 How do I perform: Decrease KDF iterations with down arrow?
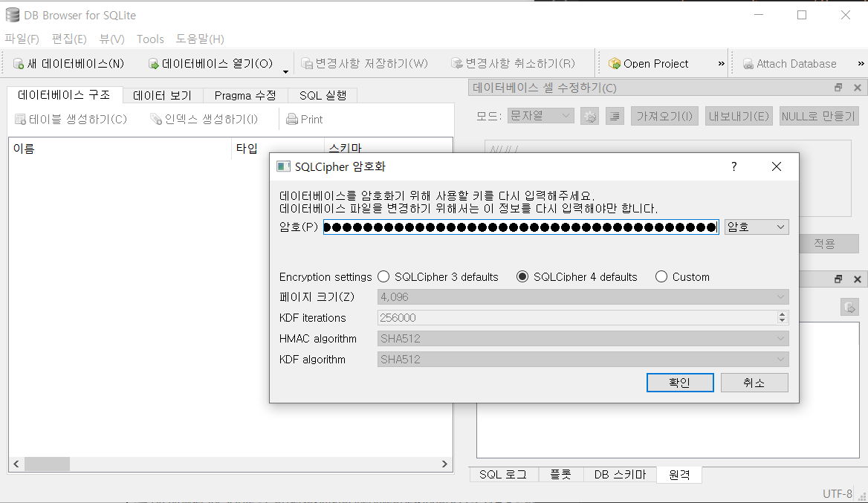(783, 321)
